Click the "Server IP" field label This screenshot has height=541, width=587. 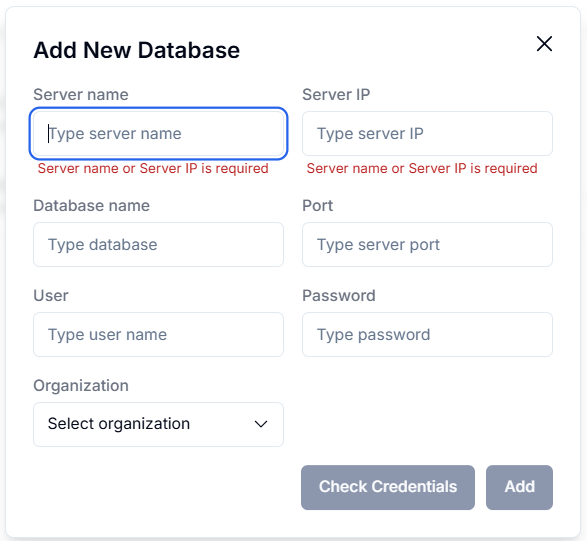click(x=336, y=94)
